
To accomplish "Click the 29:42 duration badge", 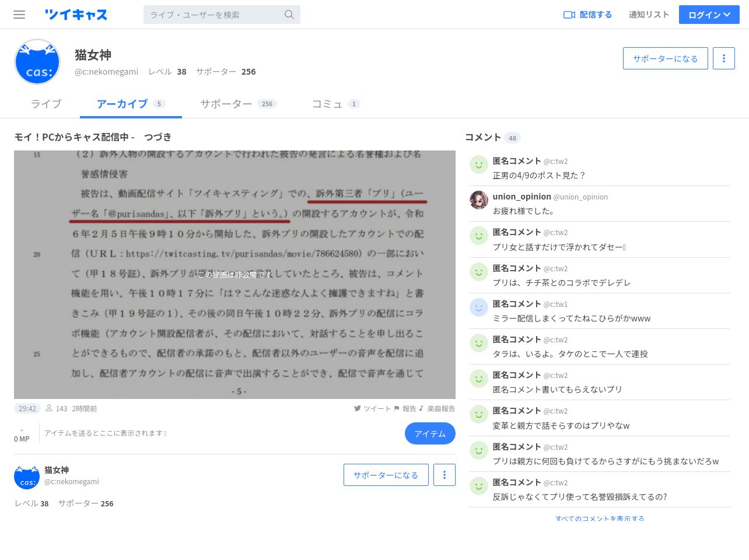I will click(x=27, y=408).
